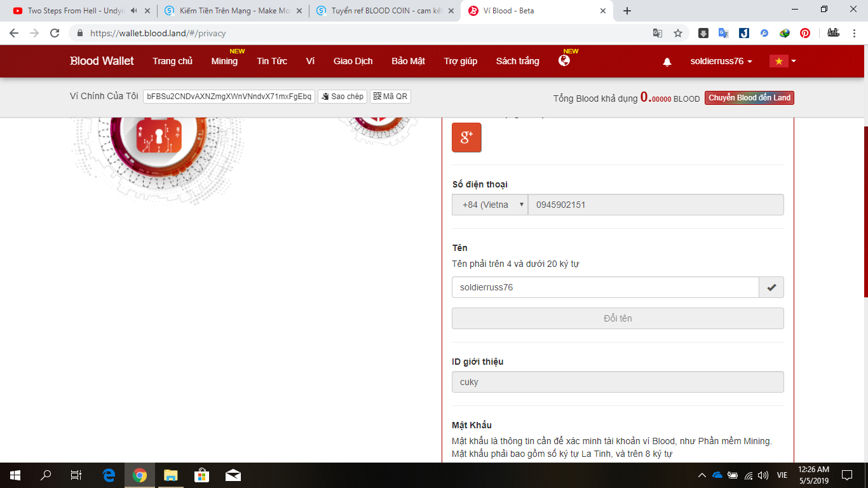Image resolution: width=868 pixels, height=488 pixels.
Task: Click the globe icon in the navbar
Action: coord(564,60)
